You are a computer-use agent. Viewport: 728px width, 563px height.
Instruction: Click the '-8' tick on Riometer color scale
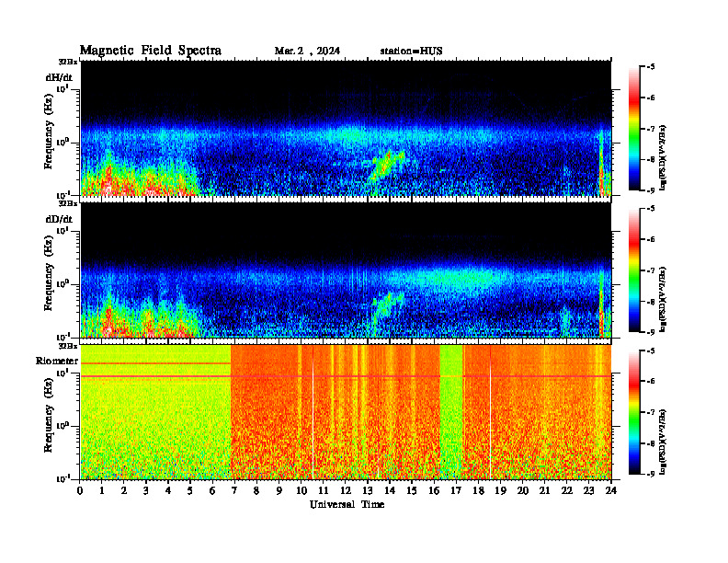tap(651, 443)
